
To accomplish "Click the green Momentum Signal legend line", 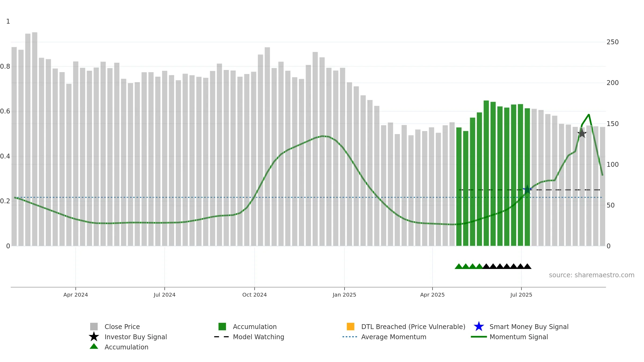I will (479, 337).
